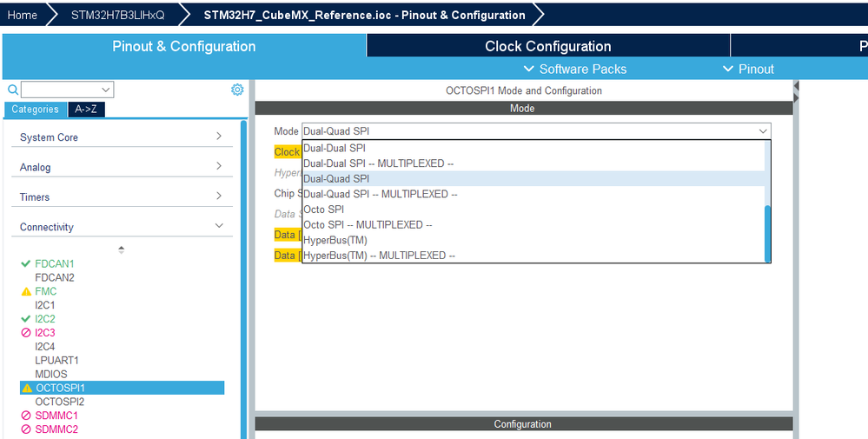The height and width of the screenshot is (439, 868).
Task: Click the warning triangle beside OCTOSPI1
Action: coord(27,388)
